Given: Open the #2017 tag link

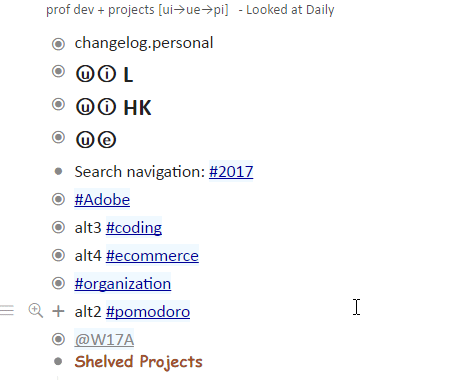Looking at the screenshot, I should 231,172.
